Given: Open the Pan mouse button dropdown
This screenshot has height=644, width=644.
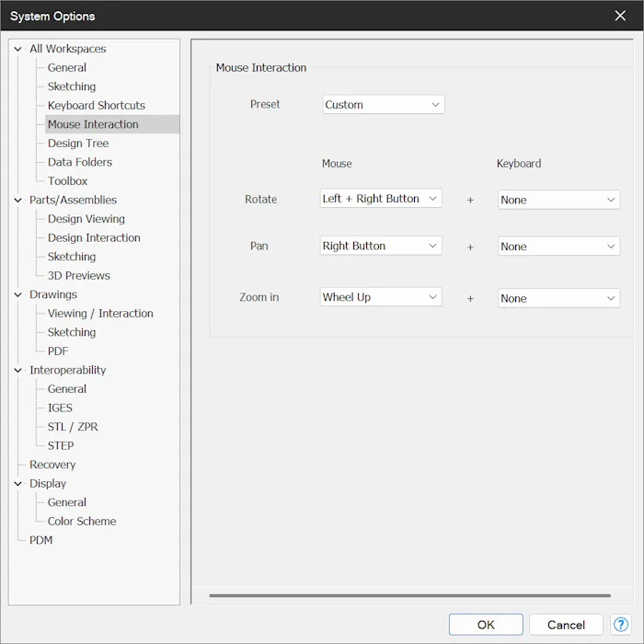Looking at the screenshot, I should coord(381,246).
